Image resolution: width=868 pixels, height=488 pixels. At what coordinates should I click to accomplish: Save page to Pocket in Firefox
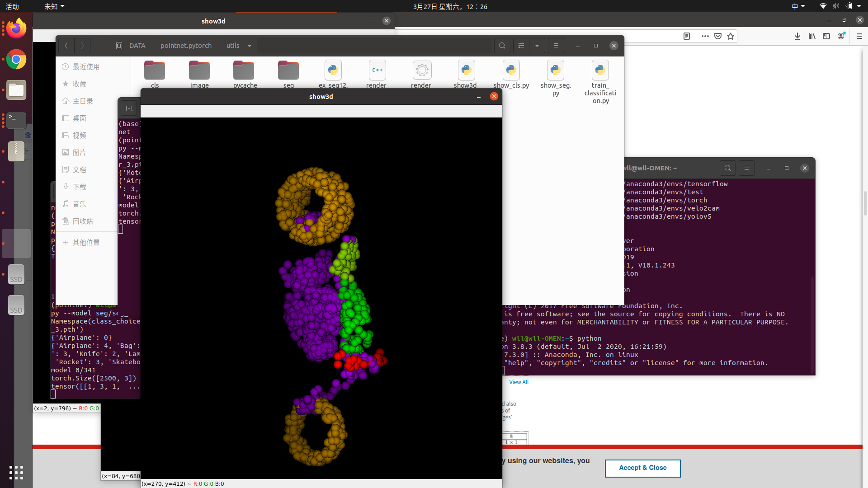(718, 36)
